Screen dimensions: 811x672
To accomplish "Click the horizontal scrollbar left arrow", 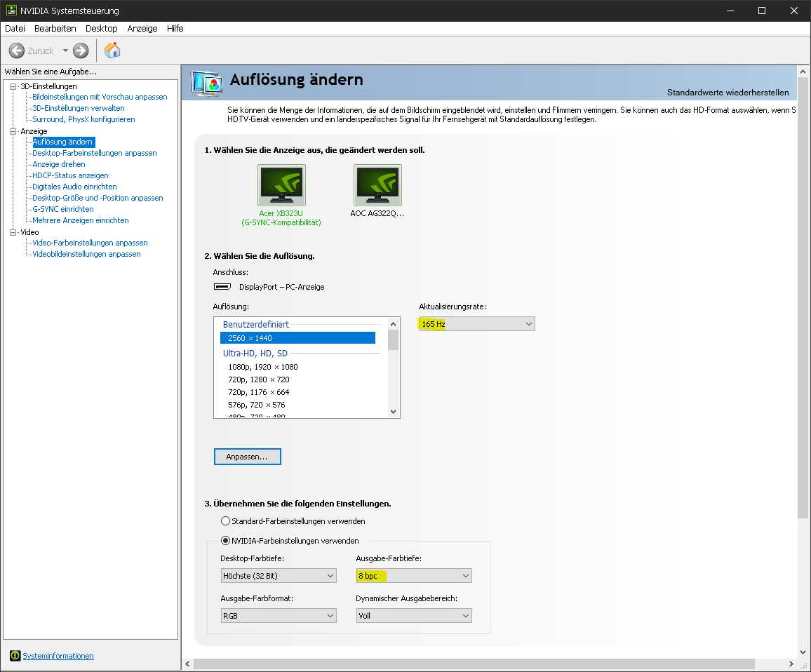I will coord(187,664).
